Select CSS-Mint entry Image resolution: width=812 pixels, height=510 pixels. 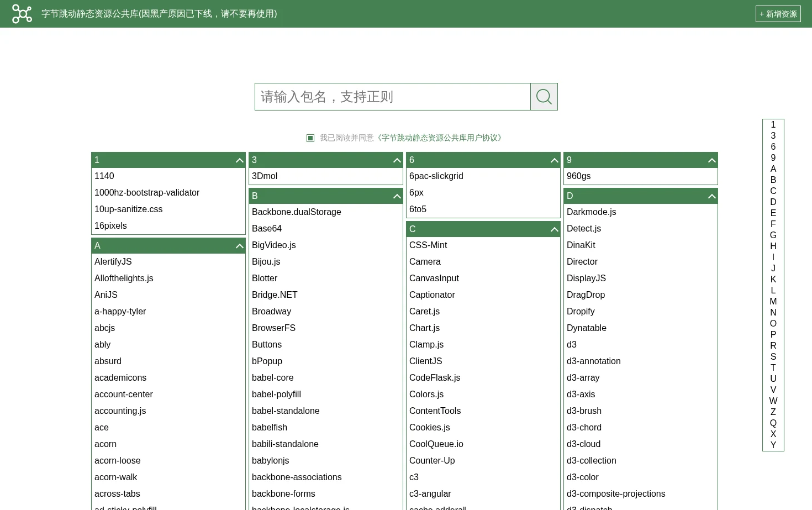tap(428, 245)
